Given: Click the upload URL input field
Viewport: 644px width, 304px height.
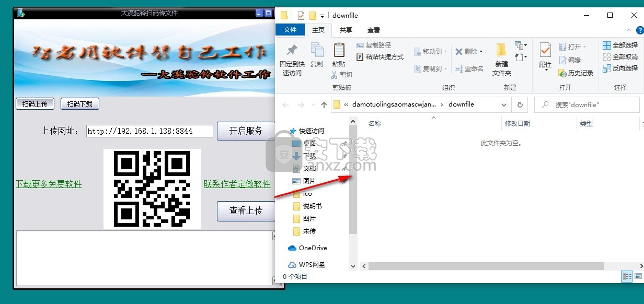Looking at the screenshot, I should tap(150, 131).
